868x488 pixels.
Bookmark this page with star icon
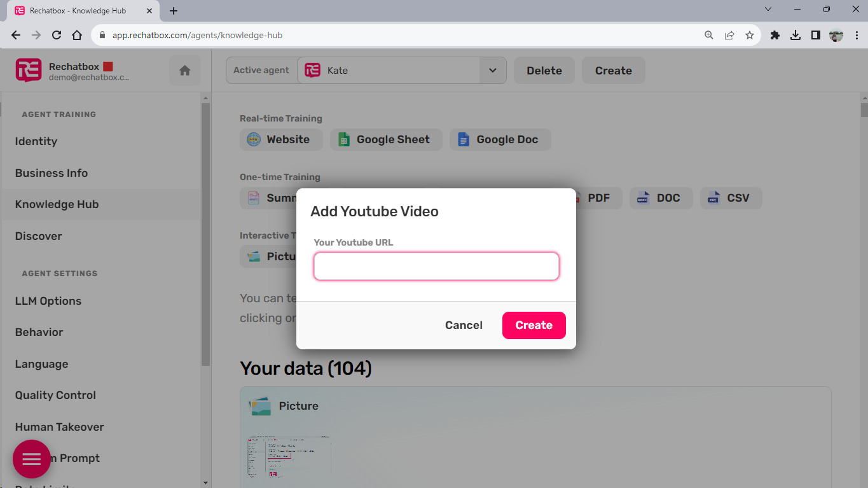750,36
